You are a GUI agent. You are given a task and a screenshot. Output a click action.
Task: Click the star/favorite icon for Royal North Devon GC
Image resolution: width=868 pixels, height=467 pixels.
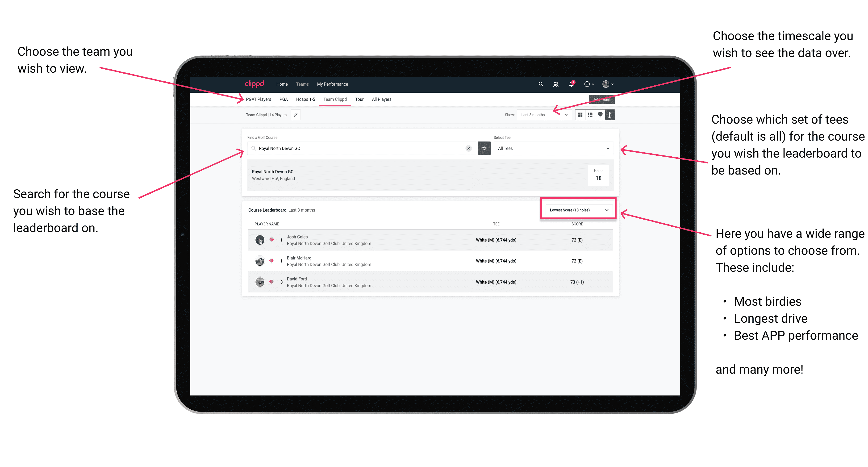(484, 148)
